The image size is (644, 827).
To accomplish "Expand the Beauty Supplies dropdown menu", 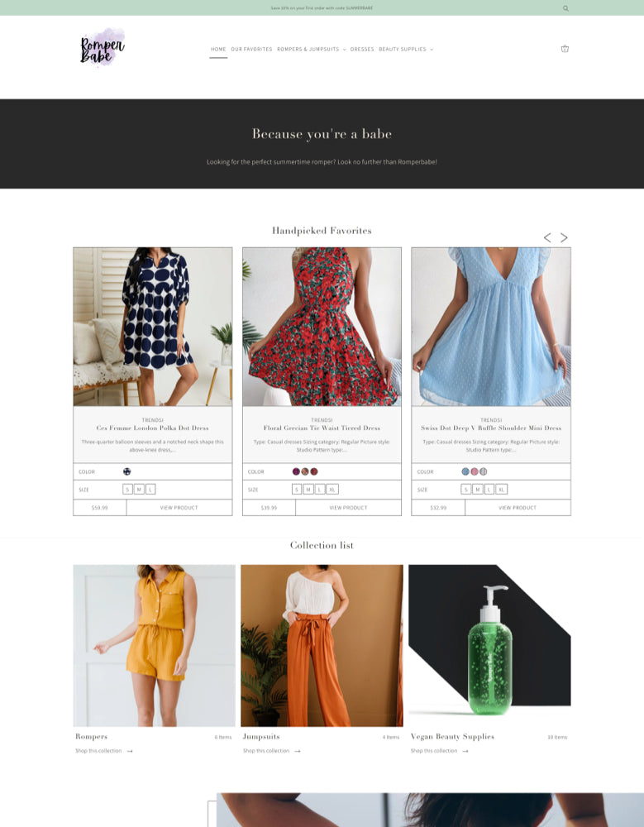I will coord(405,50).
